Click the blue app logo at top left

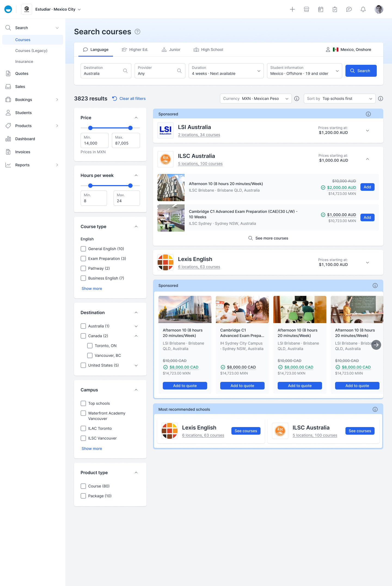pyautogui.click(x=8, y=9)
